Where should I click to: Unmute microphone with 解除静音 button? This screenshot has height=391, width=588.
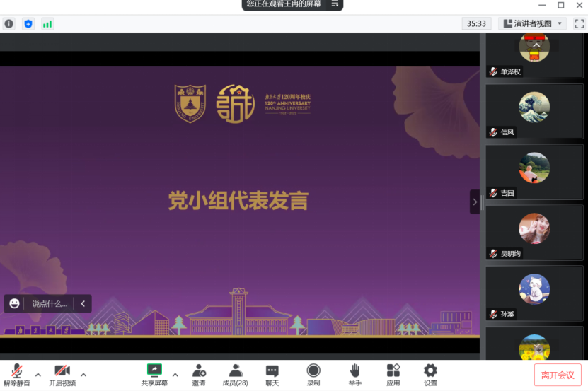16,374
